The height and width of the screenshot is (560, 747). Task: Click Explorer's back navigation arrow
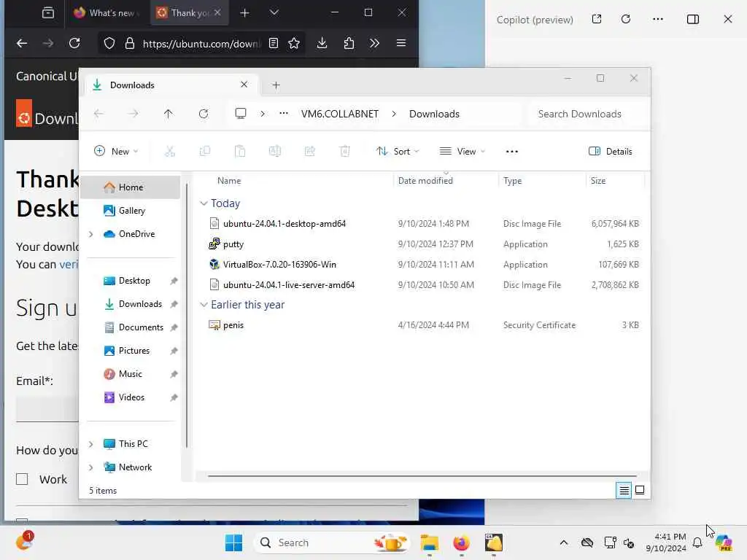pos(98,114)
